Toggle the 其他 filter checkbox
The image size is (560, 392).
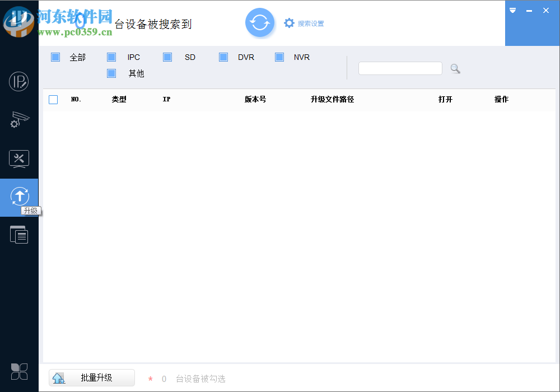point(111,73)
